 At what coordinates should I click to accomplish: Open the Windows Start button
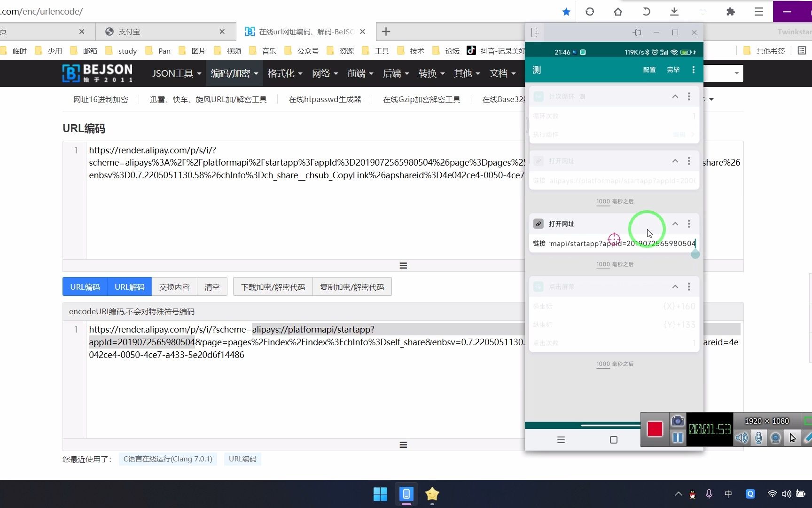coord(380,494)
